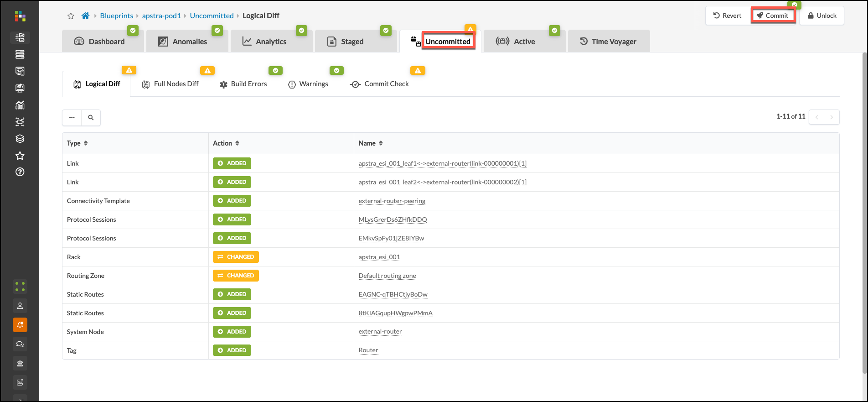Open the Full Nodes Diff tab

(170, 84)
